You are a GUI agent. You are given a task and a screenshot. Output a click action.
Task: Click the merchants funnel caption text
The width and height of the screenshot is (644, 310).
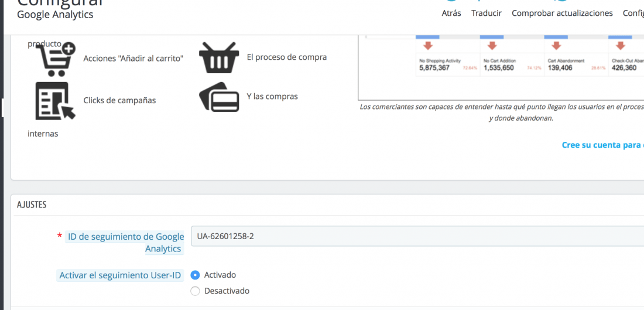pos(502,113)
